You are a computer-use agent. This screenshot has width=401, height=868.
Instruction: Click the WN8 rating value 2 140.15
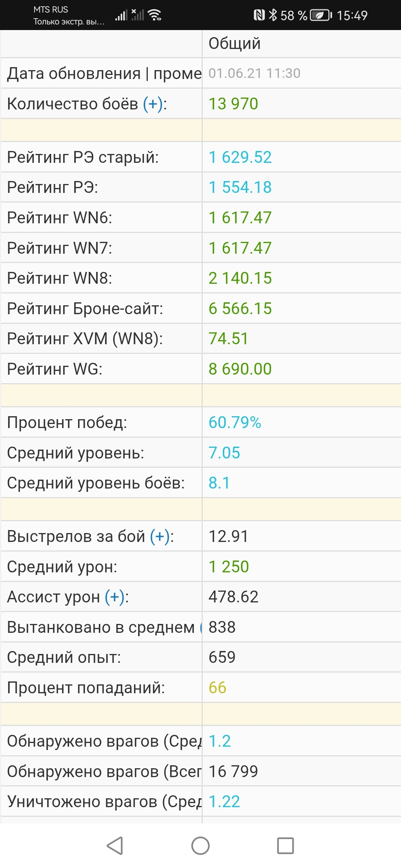[240, 278]
